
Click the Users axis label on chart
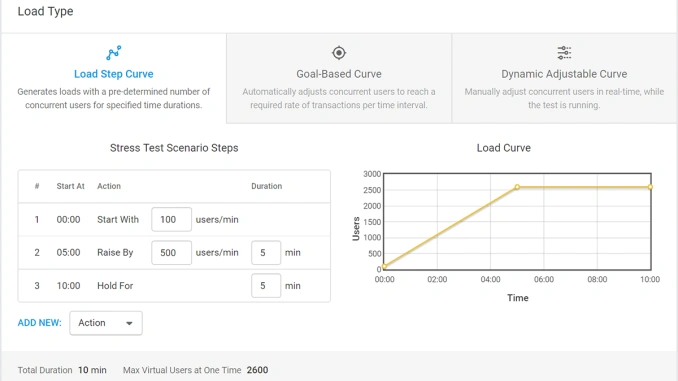coord(356,229)
